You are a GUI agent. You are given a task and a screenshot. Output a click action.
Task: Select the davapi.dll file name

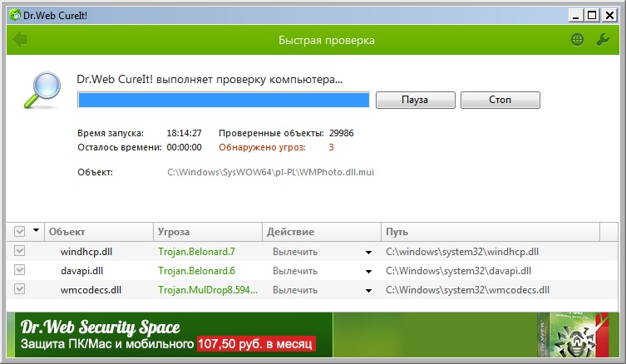[81, 271]
